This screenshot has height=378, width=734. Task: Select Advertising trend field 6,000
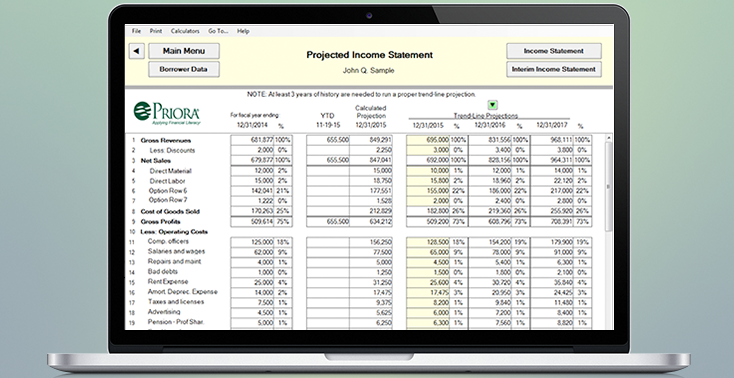point(428,312)
